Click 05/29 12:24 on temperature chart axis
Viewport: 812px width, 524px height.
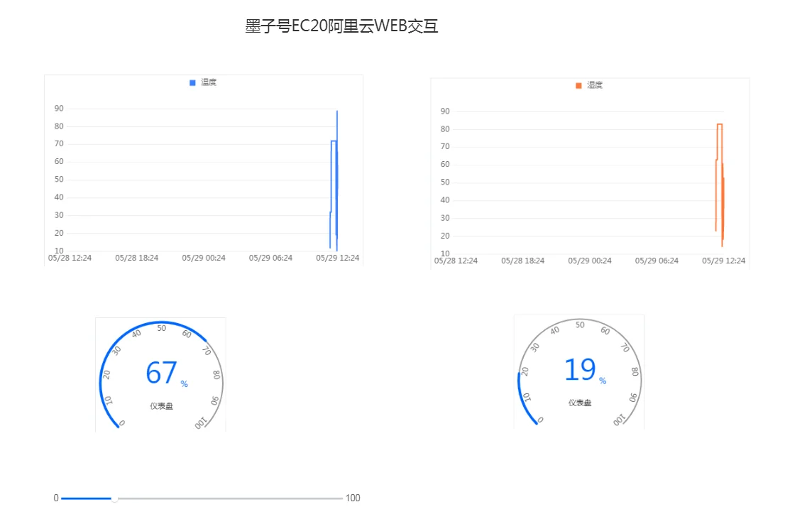click(338, 258)
